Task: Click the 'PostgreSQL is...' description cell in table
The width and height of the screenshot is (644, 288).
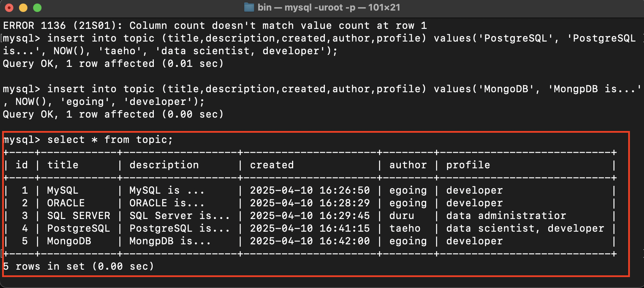Action: [180, 228]
